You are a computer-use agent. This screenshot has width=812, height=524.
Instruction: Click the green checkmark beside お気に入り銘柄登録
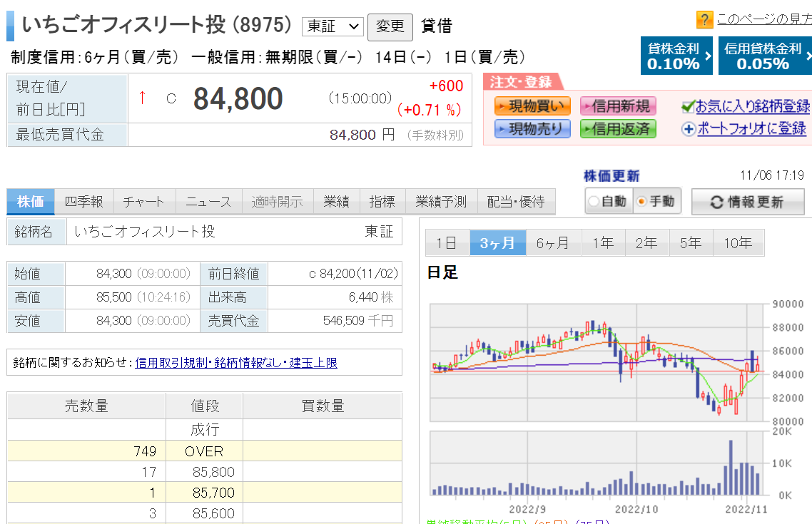[688, 106]
